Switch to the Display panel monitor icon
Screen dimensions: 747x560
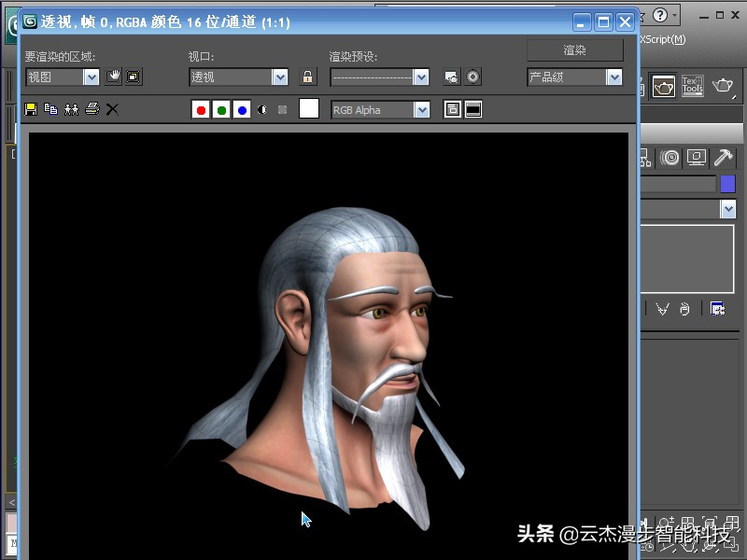[x=695, y=158]
